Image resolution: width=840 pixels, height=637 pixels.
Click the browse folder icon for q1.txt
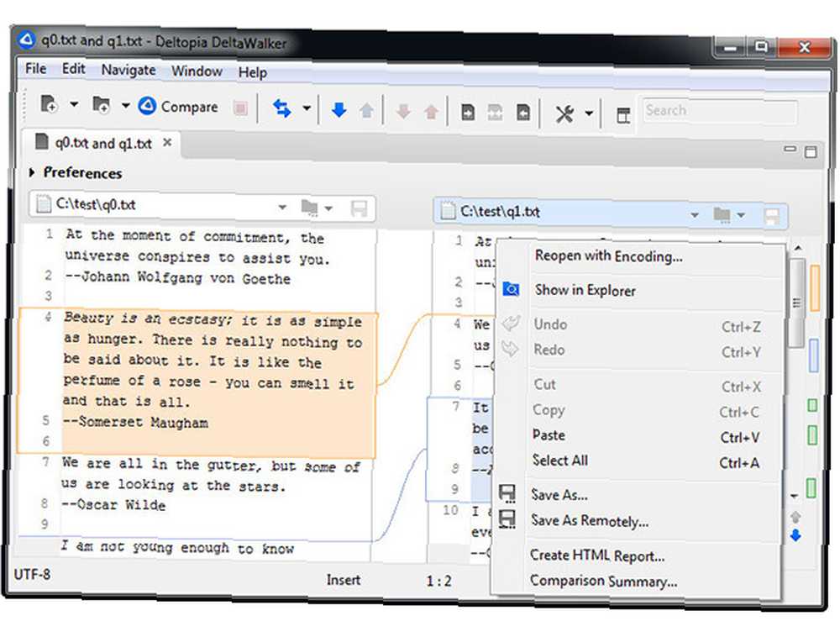(x=722, y=214)
